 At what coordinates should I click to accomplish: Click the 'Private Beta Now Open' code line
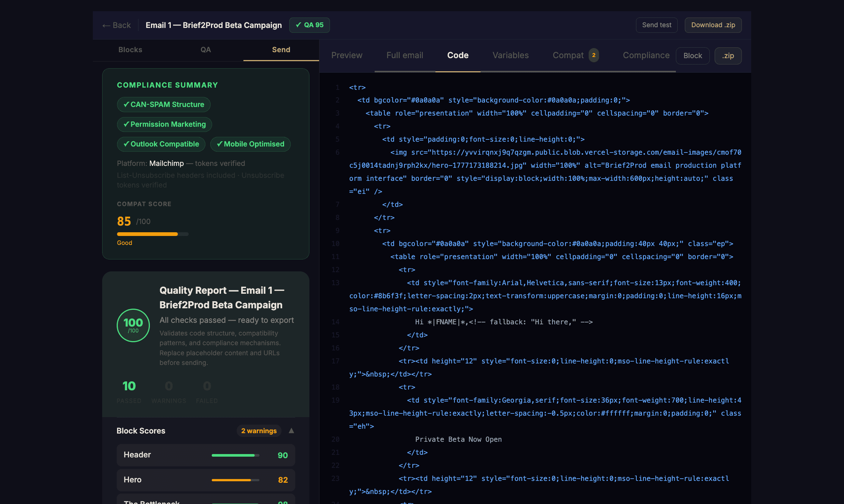tap(458, 439)
